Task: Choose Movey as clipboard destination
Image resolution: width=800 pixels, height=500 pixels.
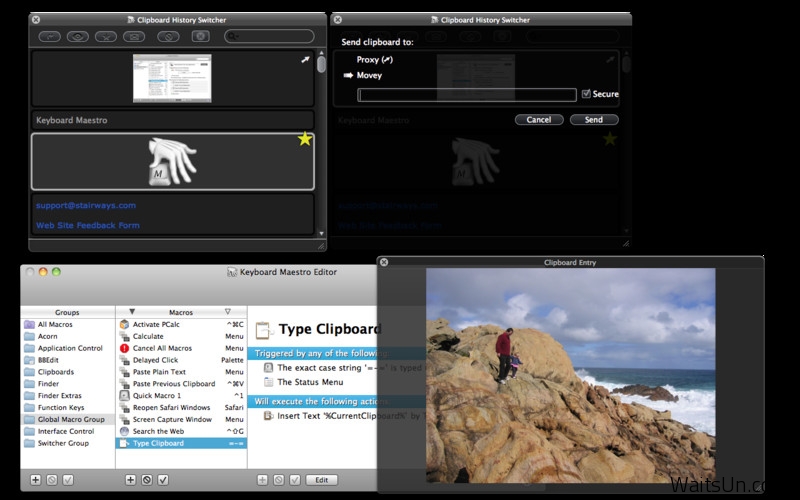Action: (x=369, y=75)
